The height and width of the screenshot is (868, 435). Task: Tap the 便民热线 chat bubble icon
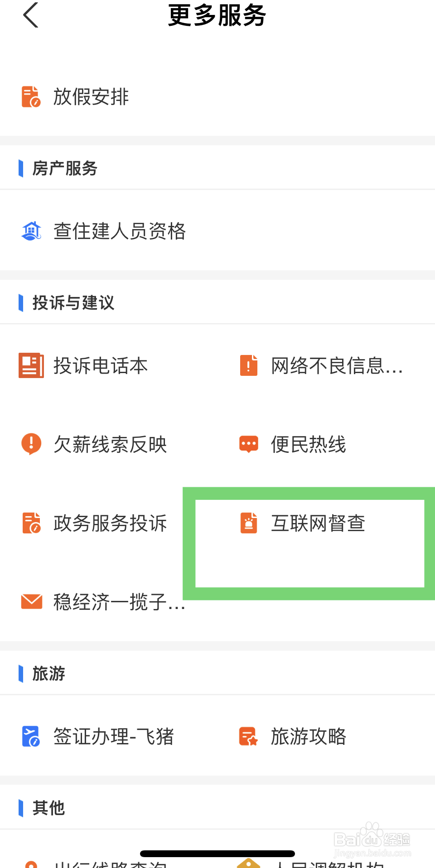point(249,444)
